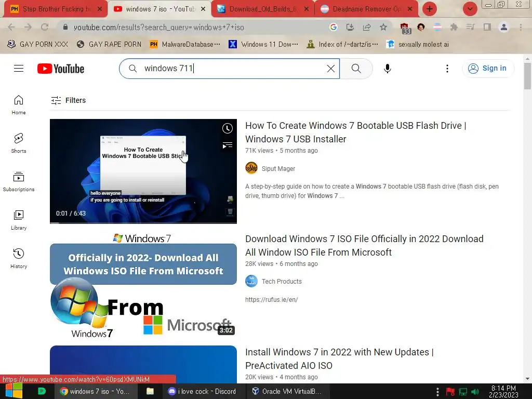The height and width of the screenshot is (399, 532).
Task: Open the Siput Mager channel name
Action: (278, 169)
